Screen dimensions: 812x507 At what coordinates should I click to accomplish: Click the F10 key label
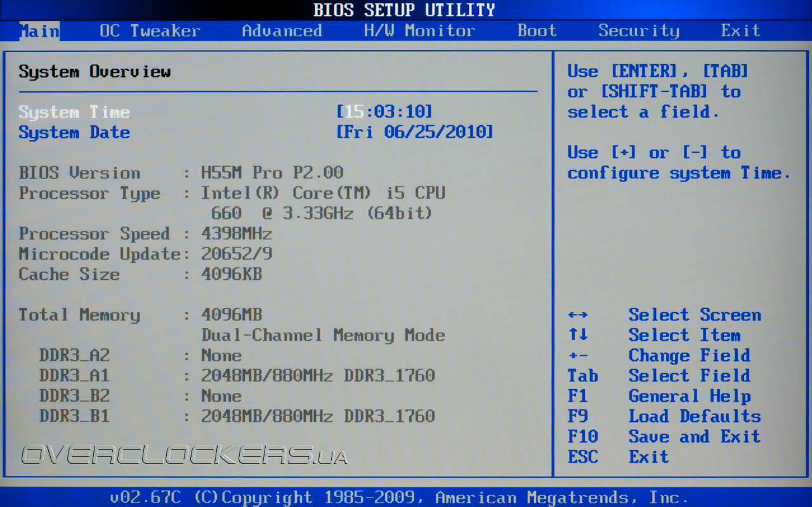click(x=583, y=437)
